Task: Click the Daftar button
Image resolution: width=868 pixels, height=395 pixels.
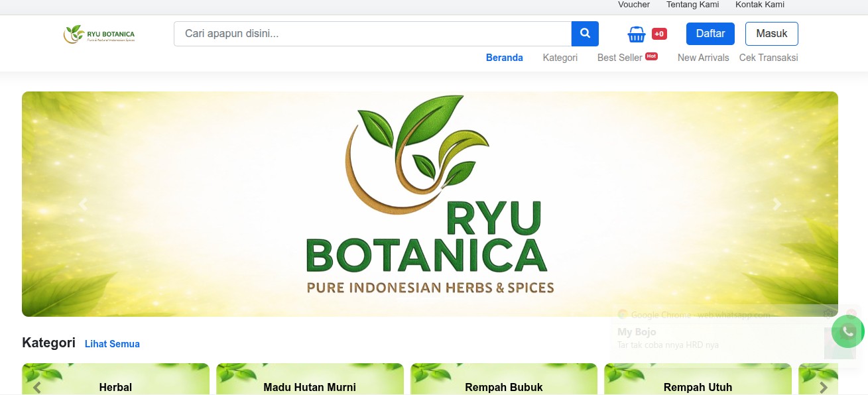Action: [710, 34]
